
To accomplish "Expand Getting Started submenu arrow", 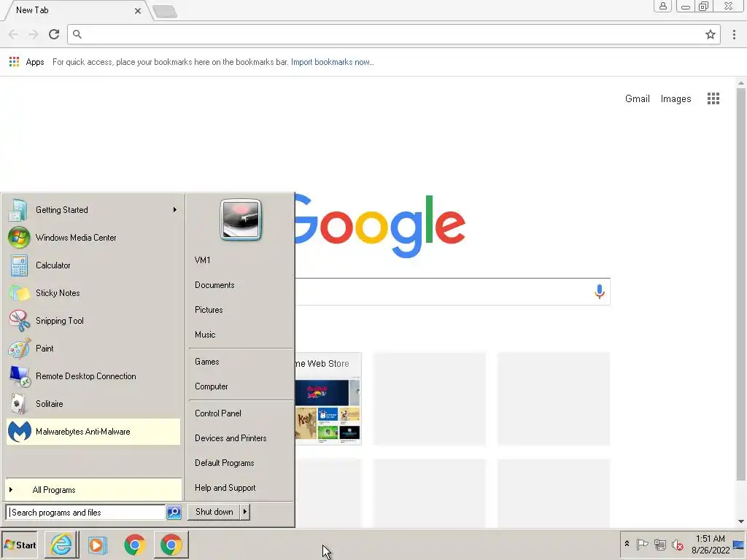I will [175, 210].
